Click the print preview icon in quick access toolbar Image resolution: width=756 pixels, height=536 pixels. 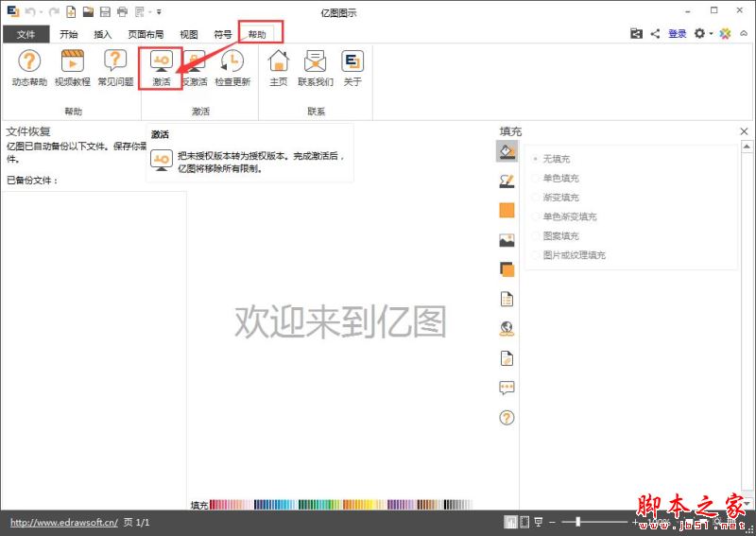point(140,11)
